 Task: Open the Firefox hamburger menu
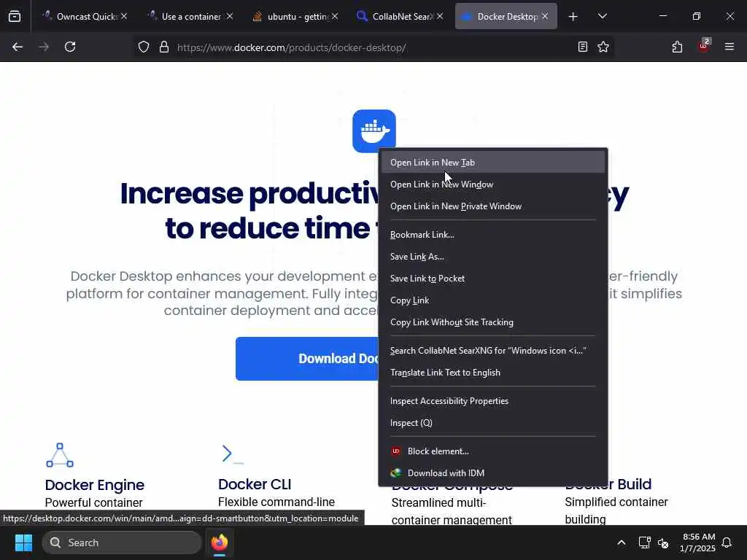729,47
